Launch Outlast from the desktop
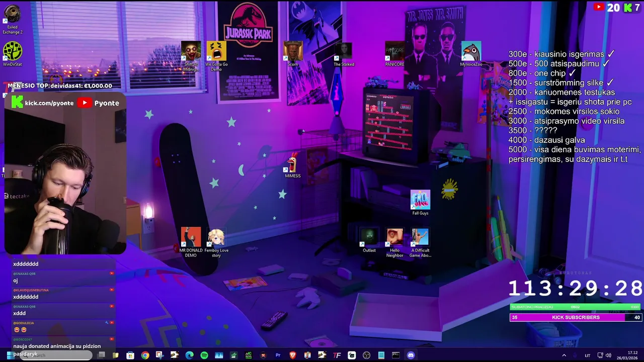Image resolution: width=644 pixels, height=362 pixels. (x=369, y=240)
